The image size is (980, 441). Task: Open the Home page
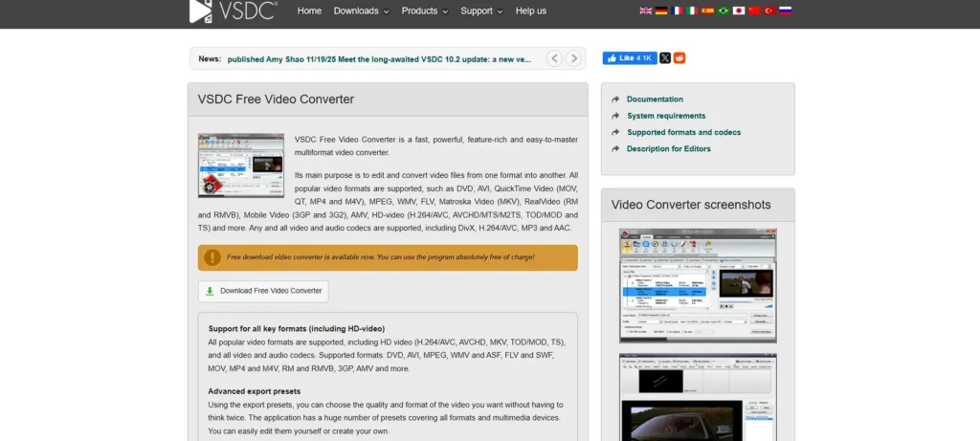[309, 11]
